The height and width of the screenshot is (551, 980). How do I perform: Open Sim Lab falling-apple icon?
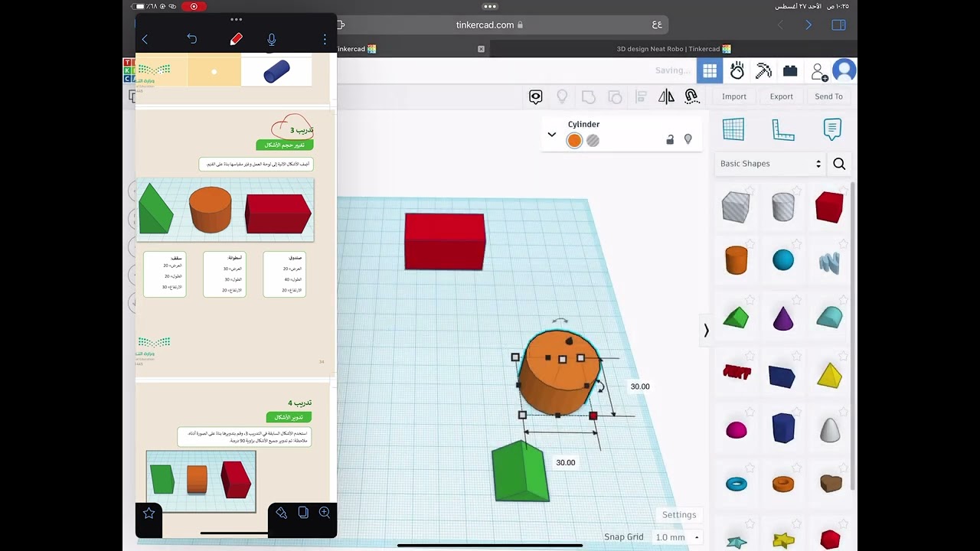737,71
